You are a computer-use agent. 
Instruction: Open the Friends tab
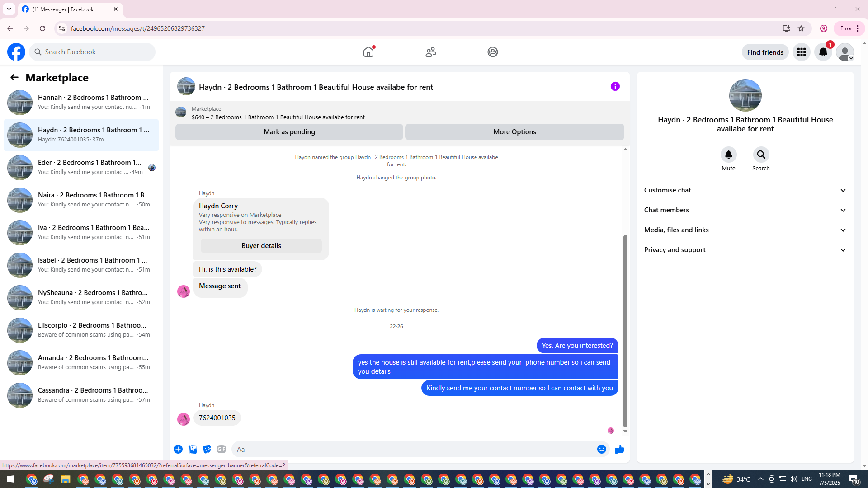(x=430, y=52)
